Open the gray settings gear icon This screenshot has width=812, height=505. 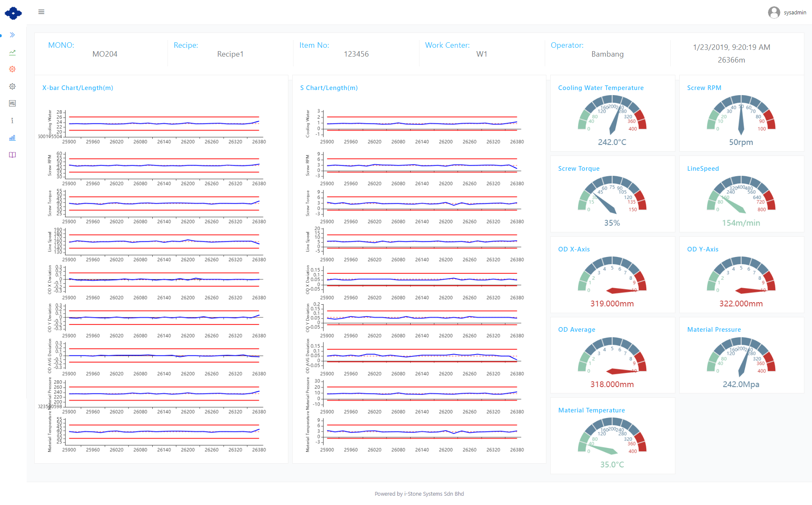(x=12, y=86)
